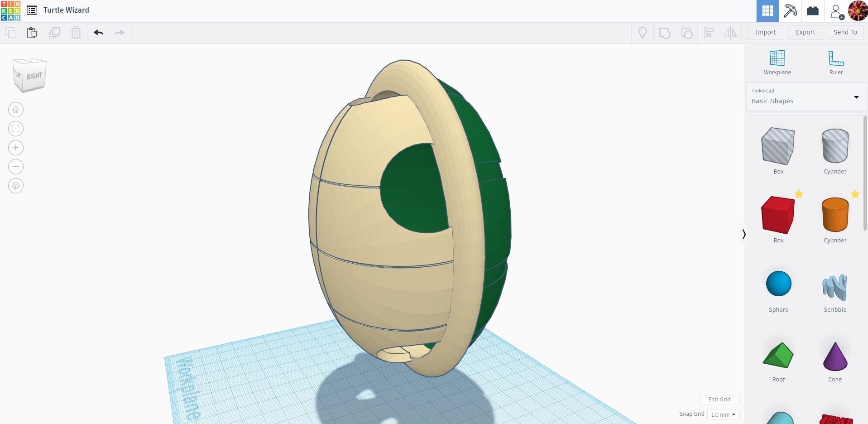Select the Workplane tool
Viewport: 868px width, 424px height.
tap(777, 63)
